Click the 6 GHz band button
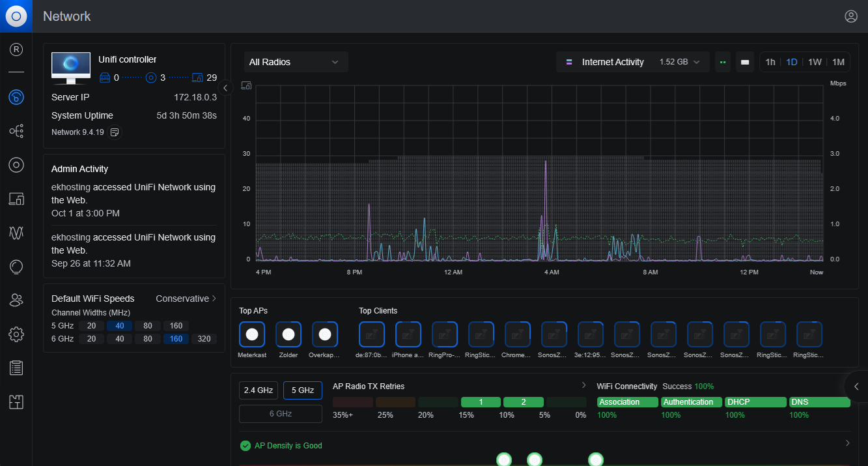Screen dimensions: 868x466 [280, 413]
